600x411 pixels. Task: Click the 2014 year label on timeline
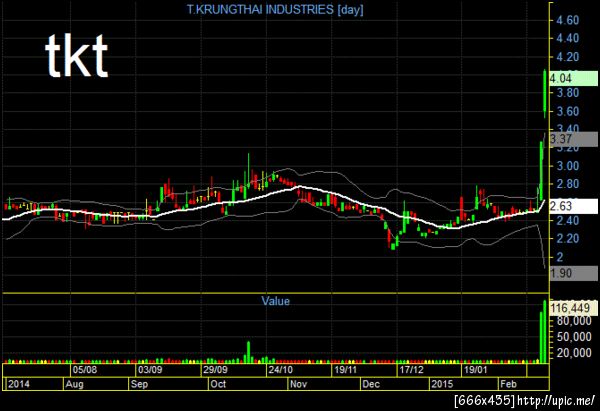pyautogui.click(x=19, y=384)
